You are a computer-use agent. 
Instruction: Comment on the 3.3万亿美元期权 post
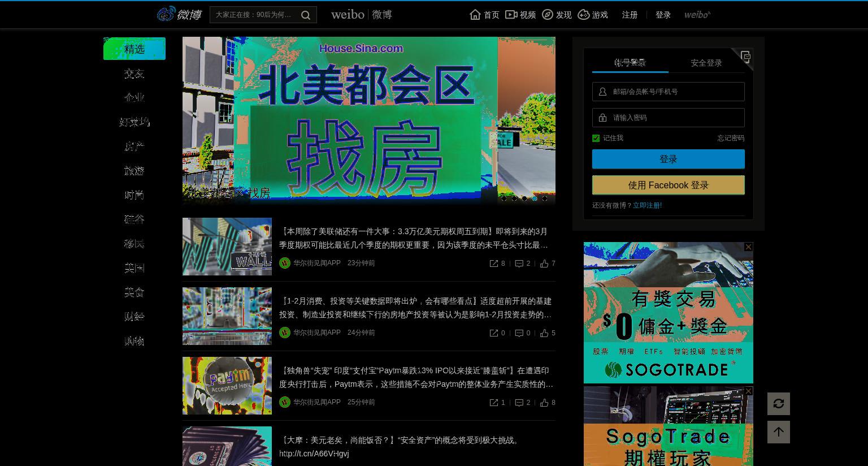pyautogui.click(x=519, y=264)
